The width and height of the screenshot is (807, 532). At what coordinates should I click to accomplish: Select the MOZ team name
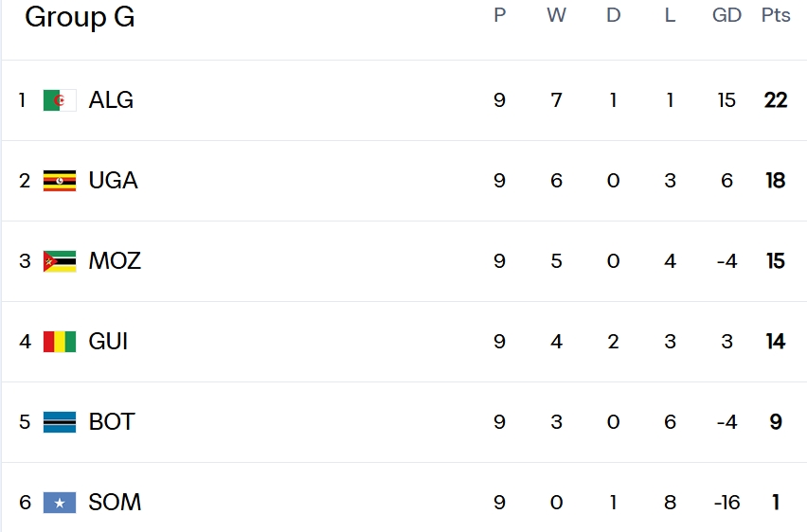[x=115, y=261]
